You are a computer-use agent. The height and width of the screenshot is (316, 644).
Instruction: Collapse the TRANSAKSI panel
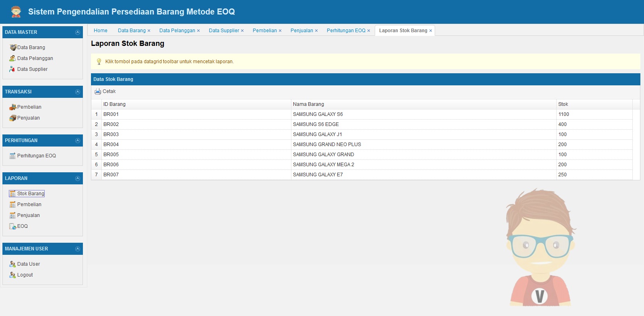pos(78,92)
